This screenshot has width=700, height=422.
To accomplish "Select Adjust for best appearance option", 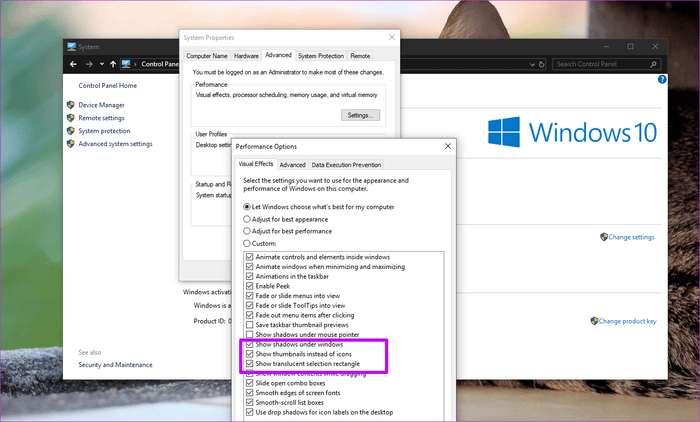I will click(249, 218).
